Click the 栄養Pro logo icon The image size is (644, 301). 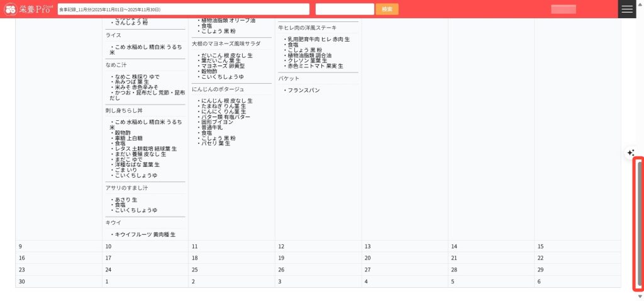coord(10,9)
